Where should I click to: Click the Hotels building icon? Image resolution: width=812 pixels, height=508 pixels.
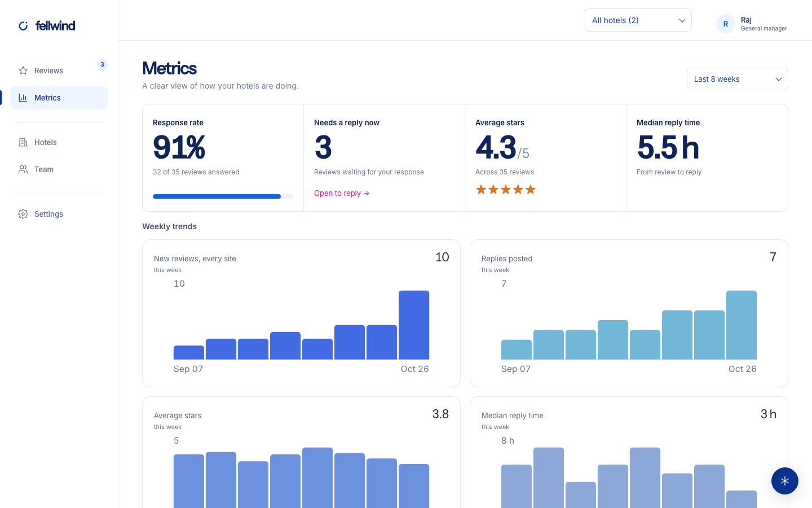pyautogui.click(x=23, y=142)
